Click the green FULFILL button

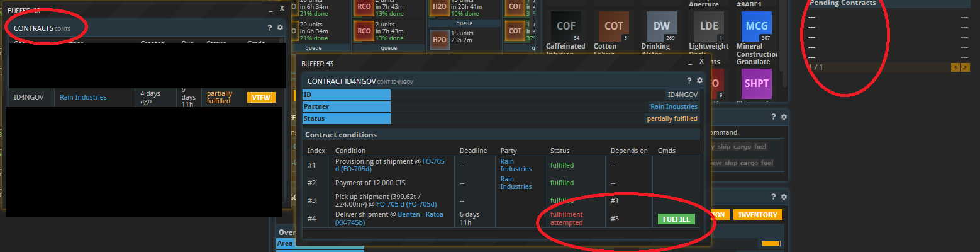coord(676,219)
